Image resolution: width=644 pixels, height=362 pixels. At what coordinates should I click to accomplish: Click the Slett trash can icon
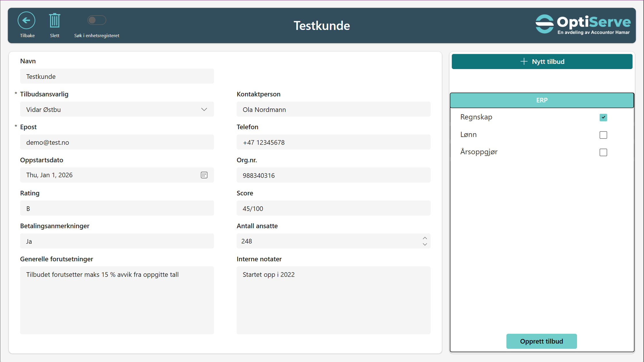[54, 21]
